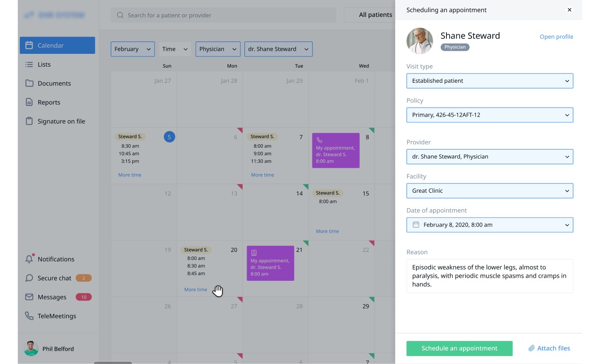
Task: Open the Provider dropdown
Action: [490, 157]
